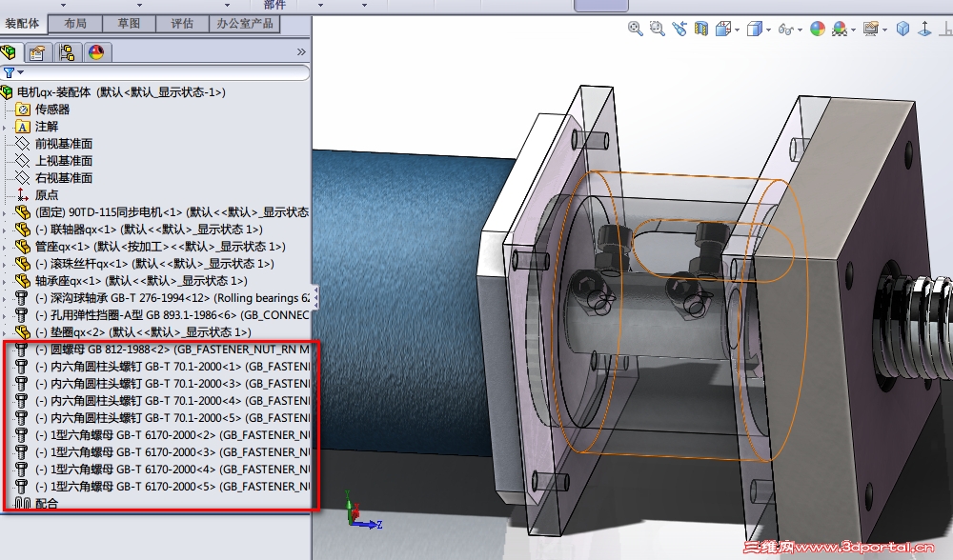Open the Display Style dropdown arrow
The image size is (953, 560).
[768, 30]
